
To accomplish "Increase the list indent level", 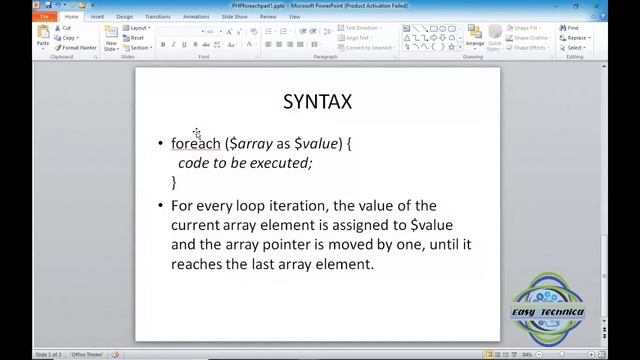I will pos(313,31).
